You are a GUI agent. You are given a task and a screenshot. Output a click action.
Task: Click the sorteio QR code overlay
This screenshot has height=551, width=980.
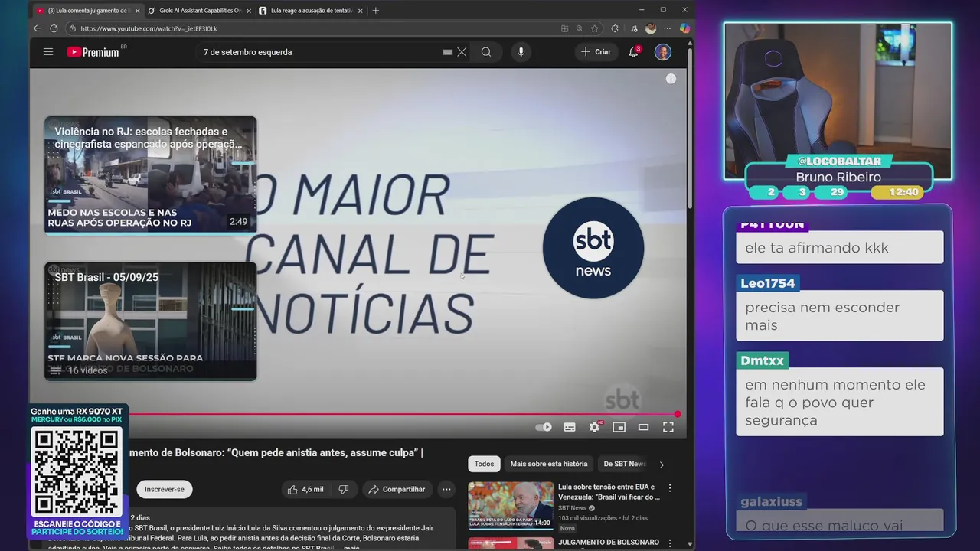click(77, 471)
